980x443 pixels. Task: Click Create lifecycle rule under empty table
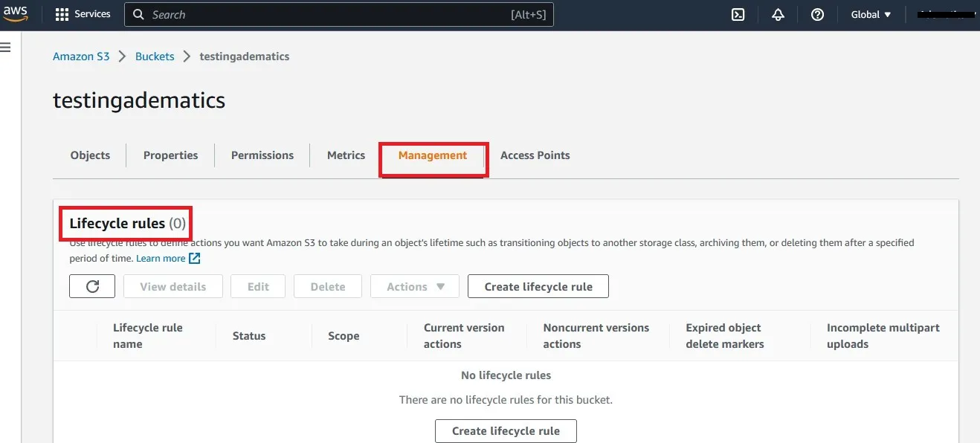506,431
